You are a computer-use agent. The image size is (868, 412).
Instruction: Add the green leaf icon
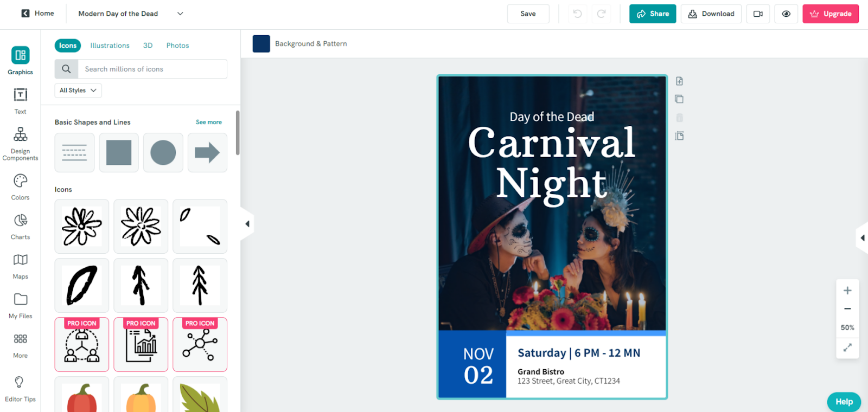(200, 396)
